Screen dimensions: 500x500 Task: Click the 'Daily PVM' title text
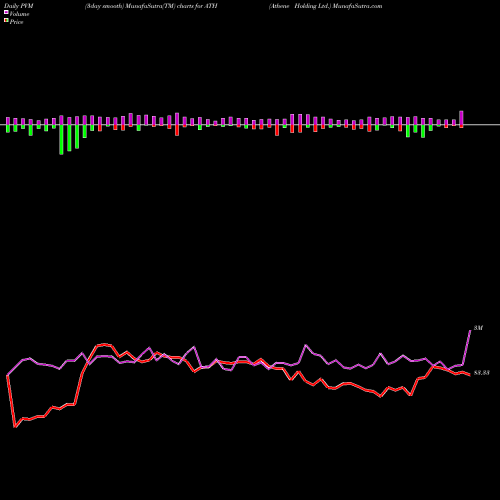pos(19,6)
